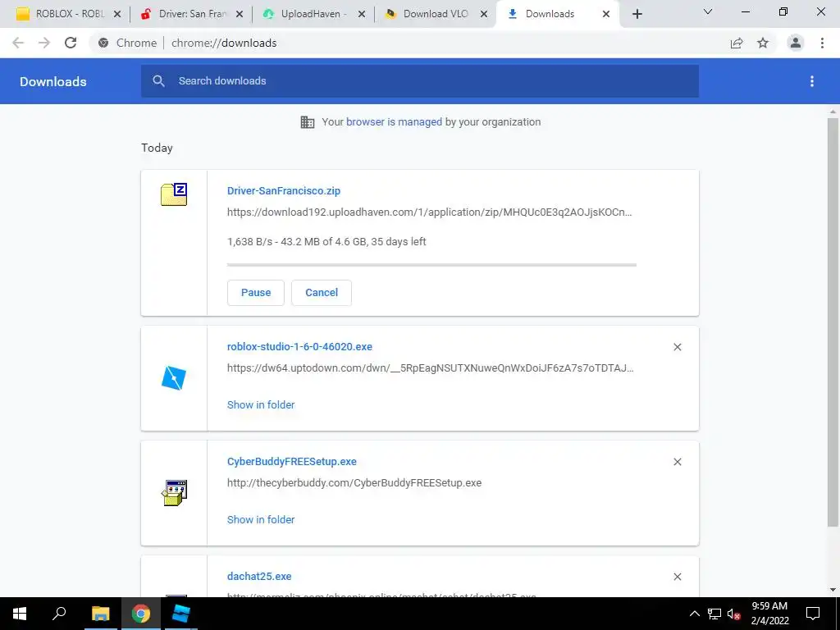Remove roblox-studio entry from downloads list
This screenshot has height=630, width=840.
coord(677,347)
